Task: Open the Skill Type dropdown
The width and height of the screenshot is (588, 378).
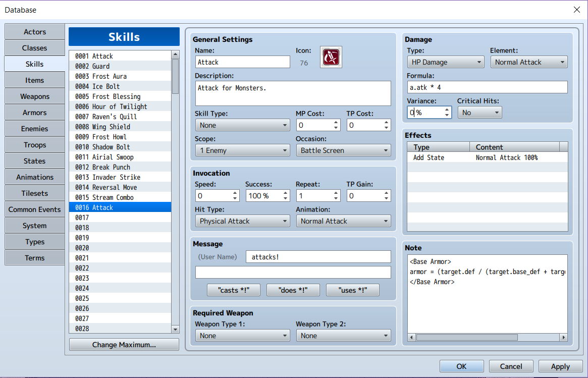Action: tap(242, 125)
